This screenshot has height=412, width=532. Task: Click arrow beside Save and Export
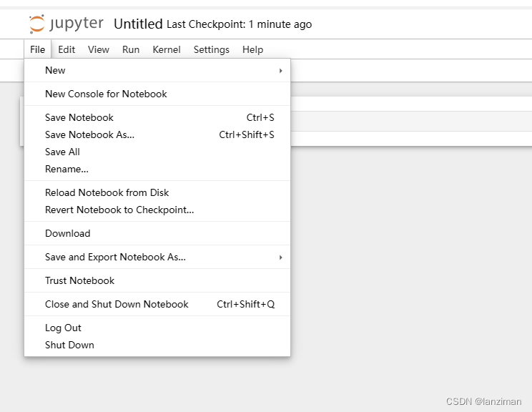point(280,257)
